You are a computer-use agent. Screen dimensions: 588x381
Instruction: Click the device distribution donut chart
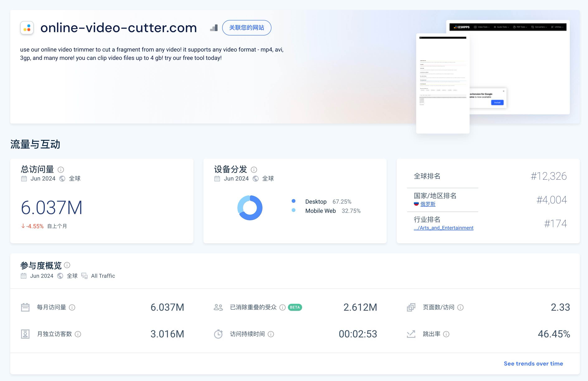[250, 208]
